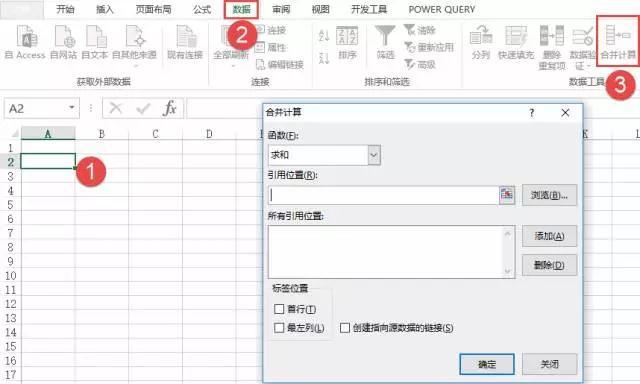Toggle Filter (筛选) funnel
This screenshot has width=640, height=384.
385,42
